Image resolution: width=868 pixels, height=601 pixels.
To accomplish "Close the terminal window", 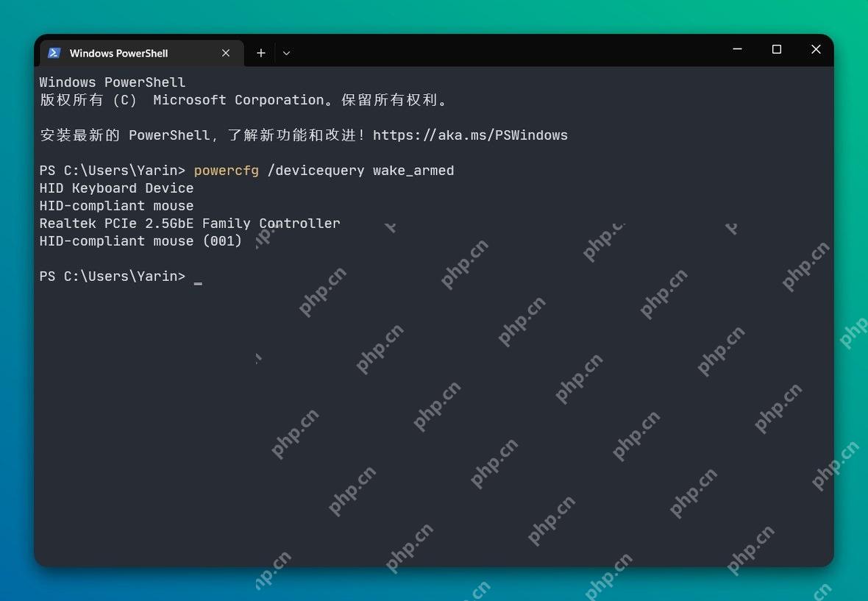I will click(x=816, y=49).
